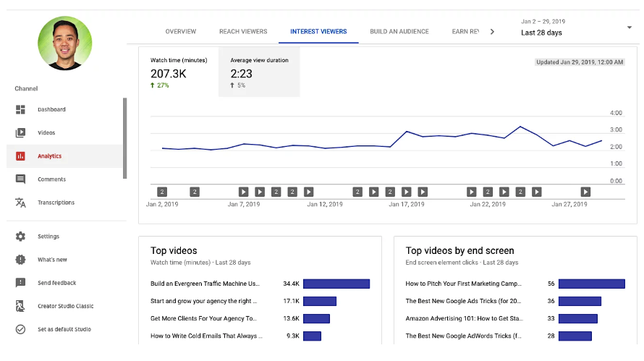Click "End screen element clicks · Last 28 days" subtitle

(462, 263)
